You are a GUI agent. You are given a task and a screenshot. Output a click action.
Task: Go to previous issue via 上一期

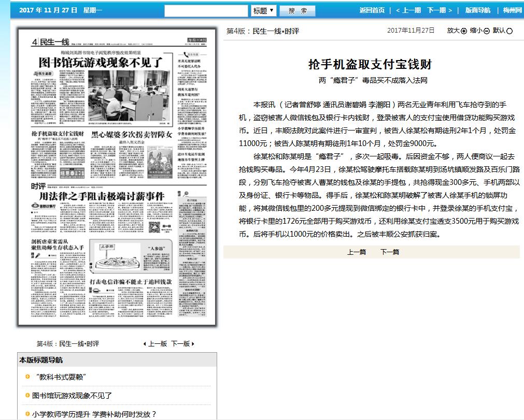pos(408,10)
